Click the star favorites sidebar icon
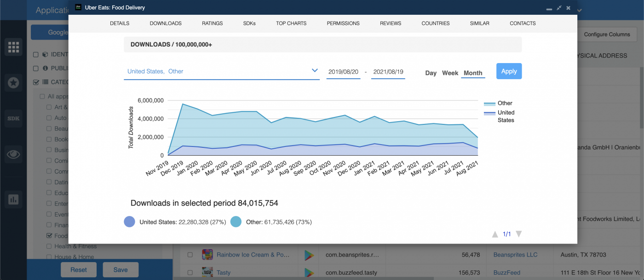This screenshot has height=280, width=644. [13, 82]
